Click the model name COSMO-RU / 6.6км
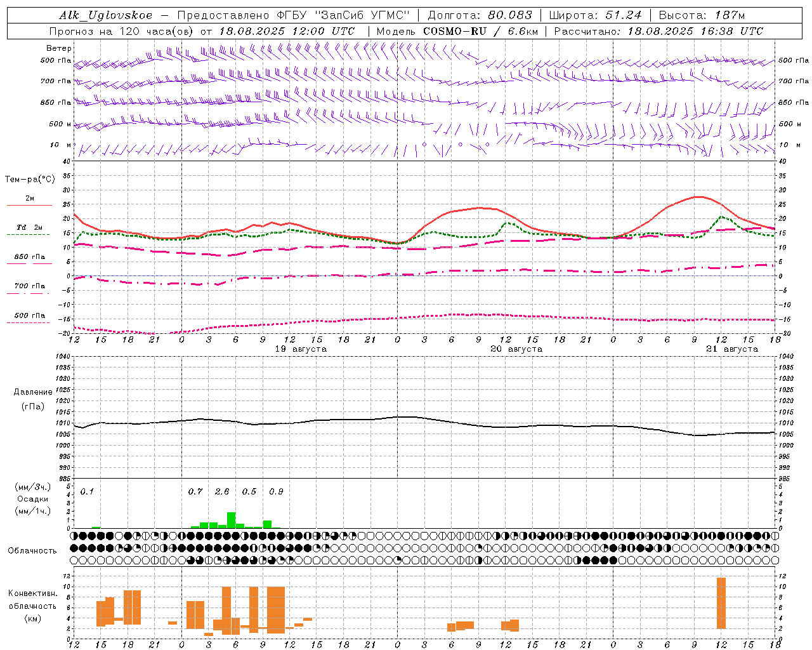The image size is (812, 650). coord(480,31)
